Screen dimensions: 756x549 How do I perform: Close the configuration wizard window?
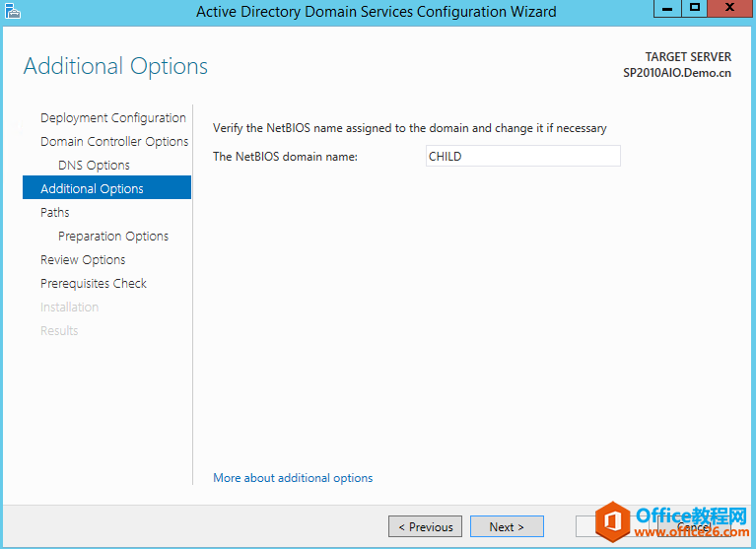coord(730,9)
